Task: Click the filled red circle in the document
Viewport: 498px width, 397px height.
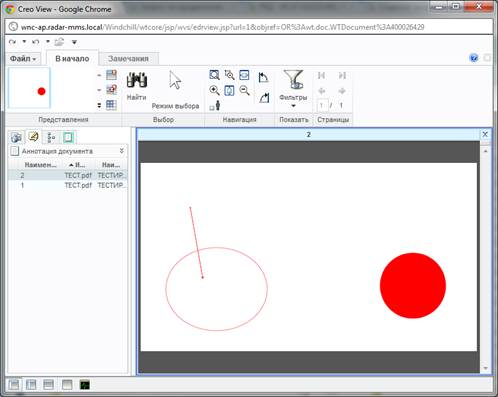Action: click(413, 285)
